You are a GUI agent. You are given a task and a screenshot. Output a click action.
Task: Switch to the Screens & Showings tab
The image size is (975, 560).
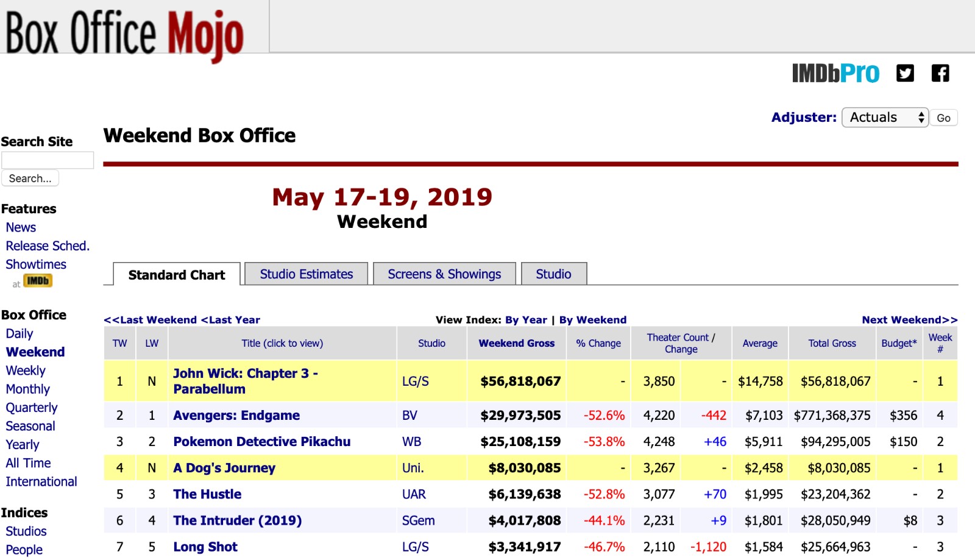[x=444, y=274]
